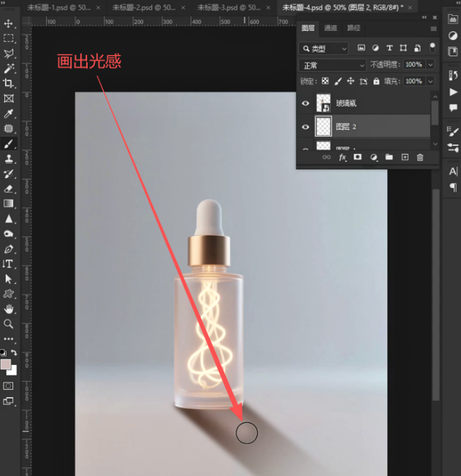
Task: Add a layer mask
Action: (358, 157)
